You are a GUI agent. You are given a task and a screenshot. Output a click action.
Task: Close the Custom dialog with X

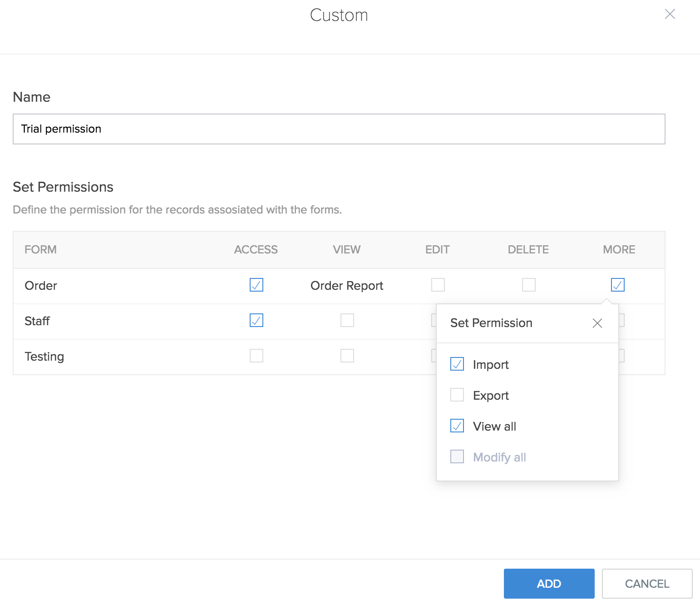670,15
